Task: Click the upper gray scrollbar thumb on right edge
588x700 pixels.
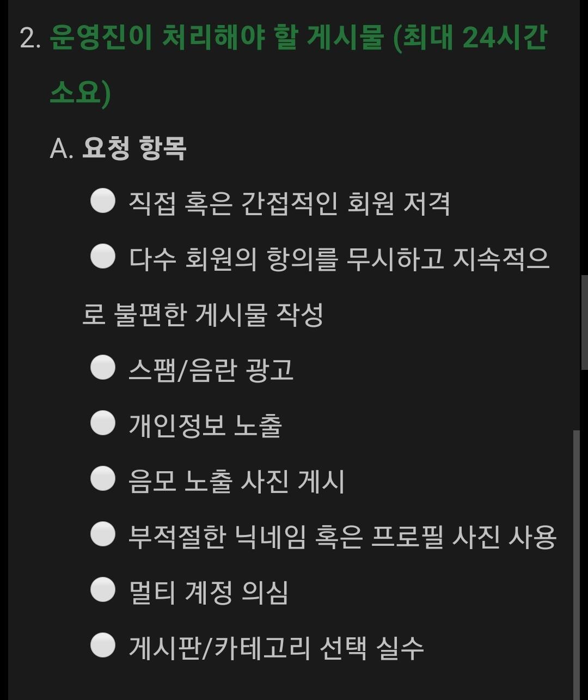Action: point(585,322)
